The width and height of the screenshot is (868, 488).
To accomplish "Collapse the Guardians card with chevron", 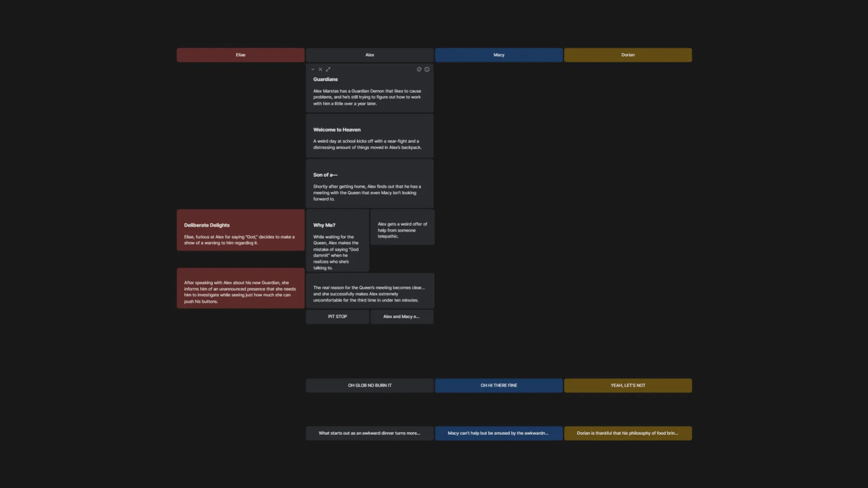I will (312, 70).
